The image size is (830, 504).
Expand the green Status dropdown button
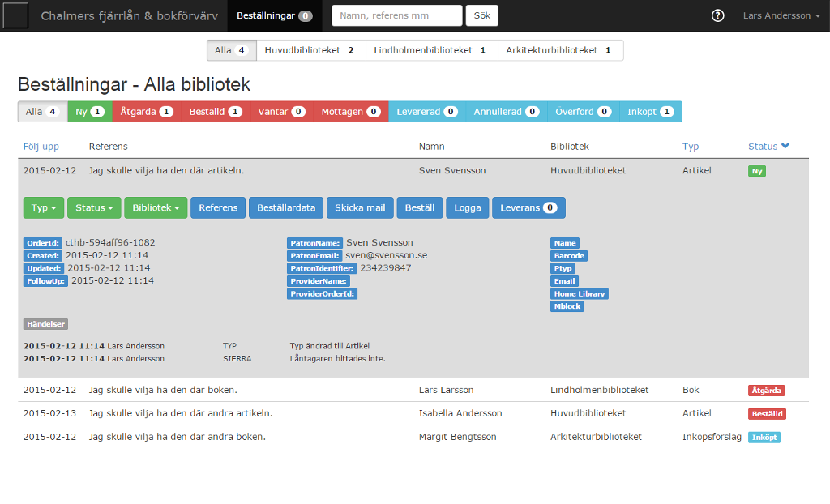93,208
